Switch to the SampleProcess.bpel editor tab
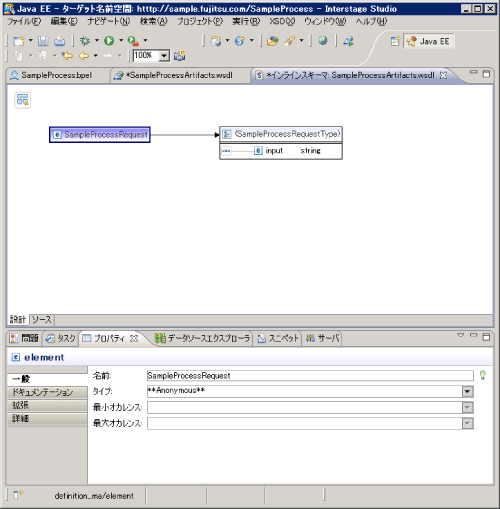 pos(56,75)
